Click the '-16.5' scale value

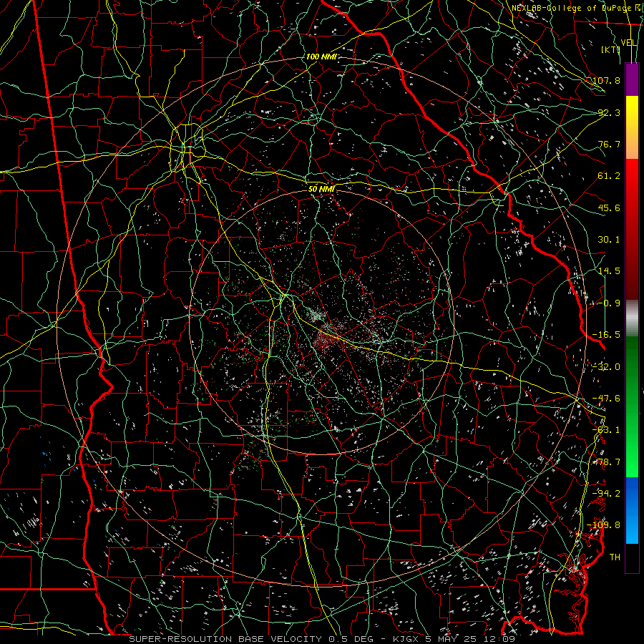[x=606, y=335]
